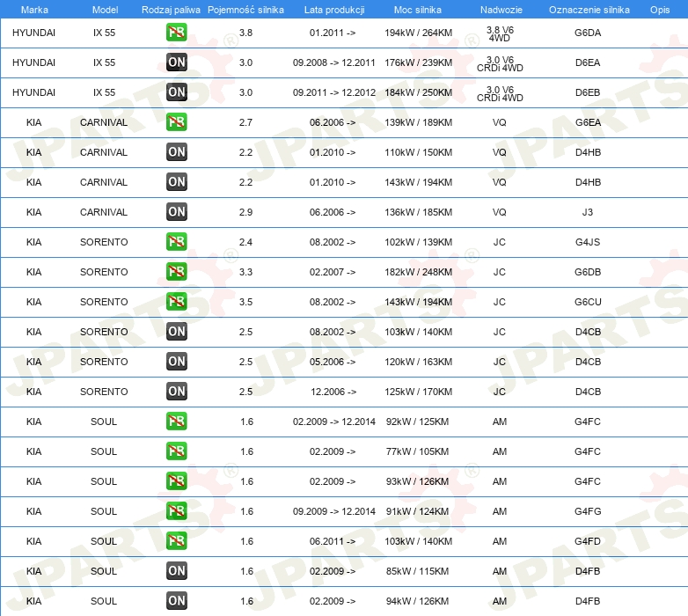Viewport: 688px width, 616px height.
Task: Click the petrol icon in Soul 93kW row
Action: [x=176, y=481]
